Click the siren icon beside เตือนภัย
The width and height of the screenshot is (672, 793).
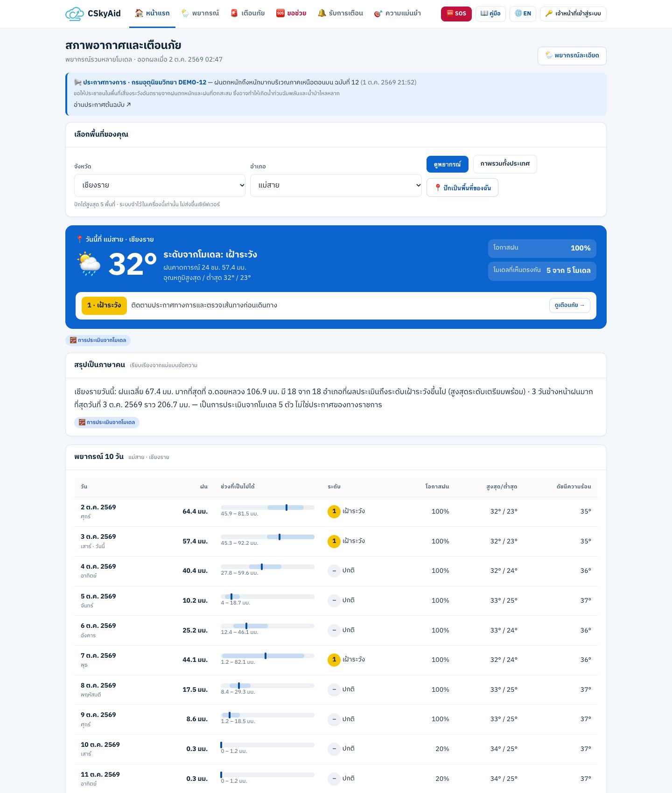234,13
